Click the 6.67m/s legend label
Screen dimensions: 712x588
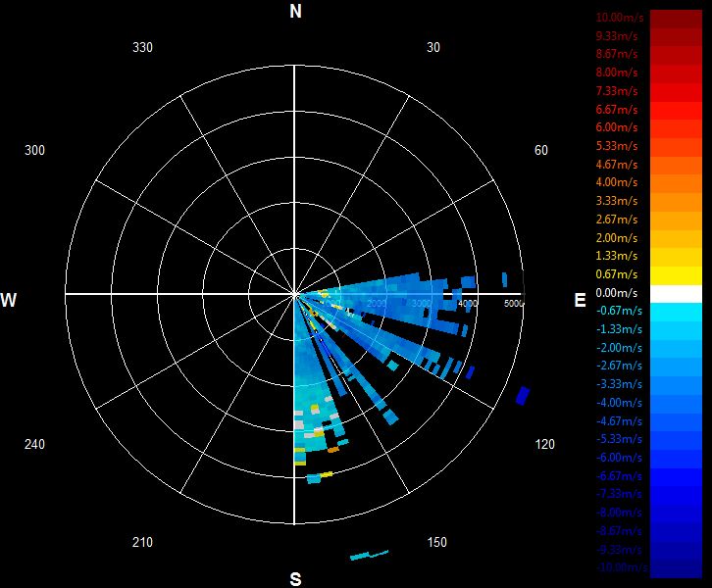[617, 110]
